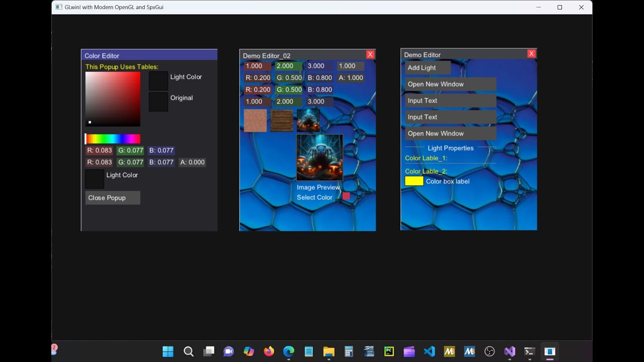The width and height of the screenshot is (644, 362).
Task: Open OBS Studio from the taskbar
Action: point(490,351)
